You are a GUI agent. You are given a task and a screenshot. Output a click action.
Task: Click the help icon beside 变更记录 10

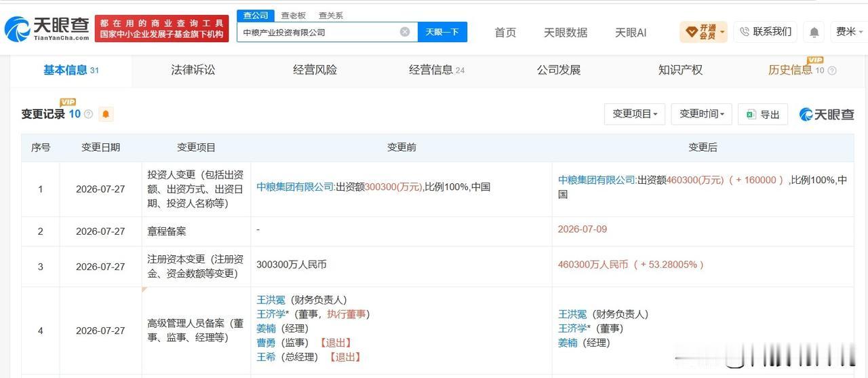88,115
